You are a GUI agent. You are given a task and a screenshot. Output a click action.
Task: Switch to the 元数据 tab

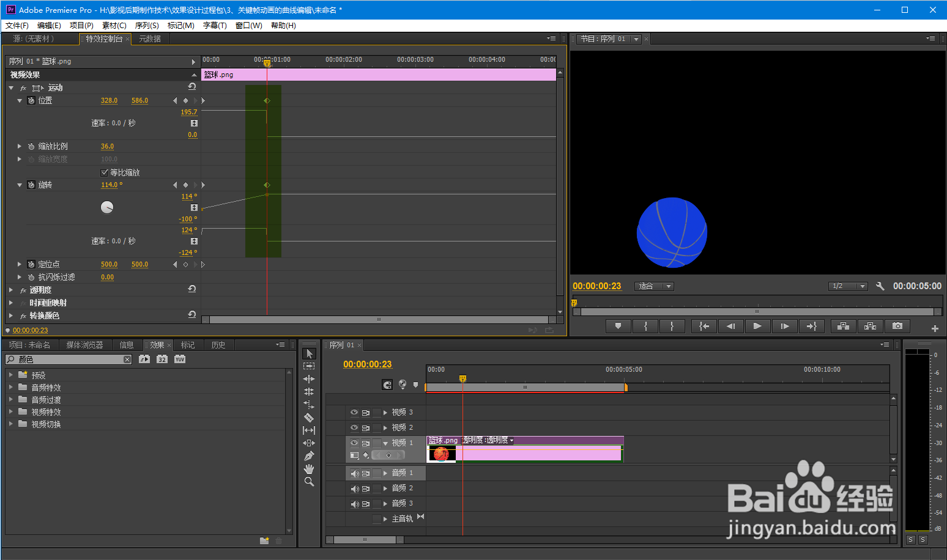coord(150,39)
